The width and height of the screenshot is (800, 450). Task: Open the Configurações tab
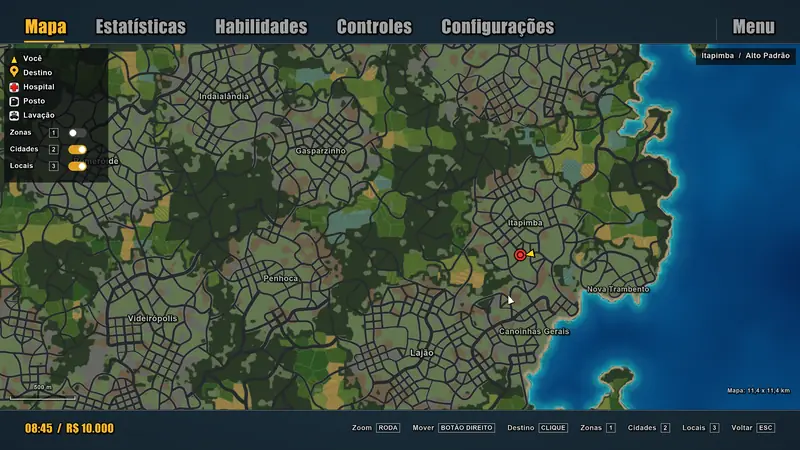pyautogui.click(x=497, y=27)
